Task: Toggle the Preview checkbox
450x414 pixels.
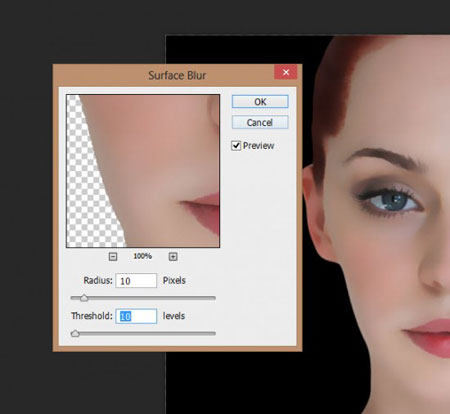Action: pos(236,146)
